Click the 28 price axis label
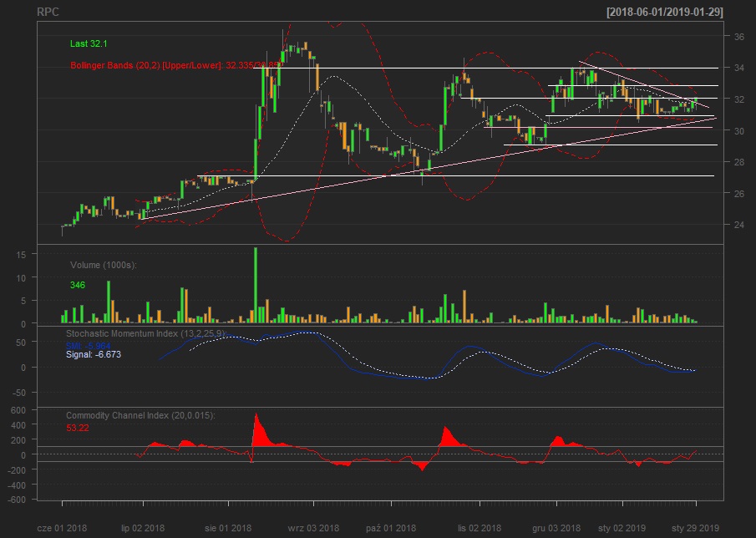The image size is (756, 538). pos(738,162)
